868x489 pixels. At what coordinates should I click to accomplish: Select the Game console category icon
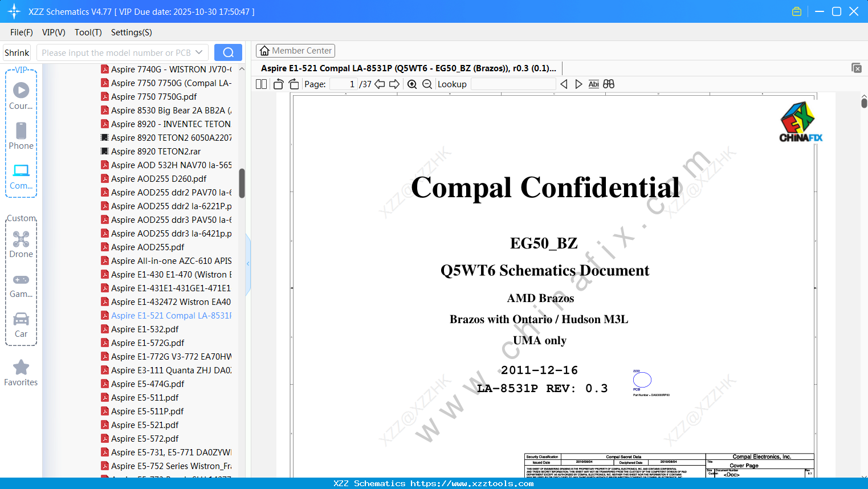click(21, 285)
